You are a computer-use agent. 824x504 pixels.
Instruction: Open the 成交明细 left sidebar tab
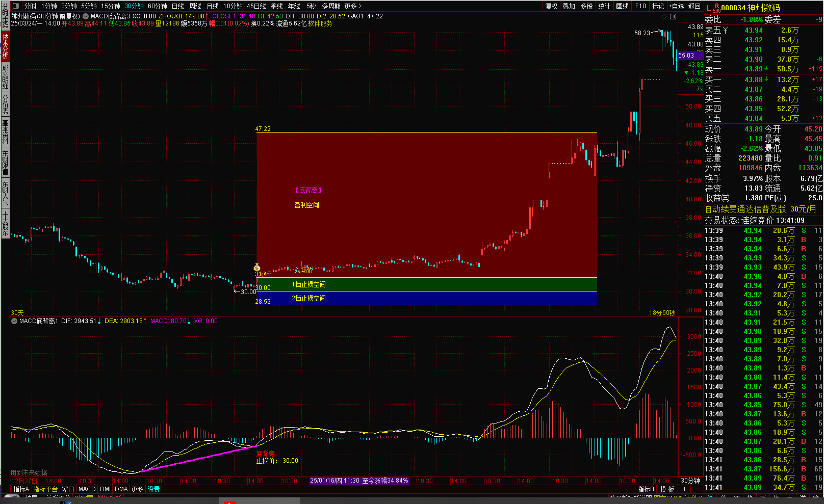tap(5, 76)
